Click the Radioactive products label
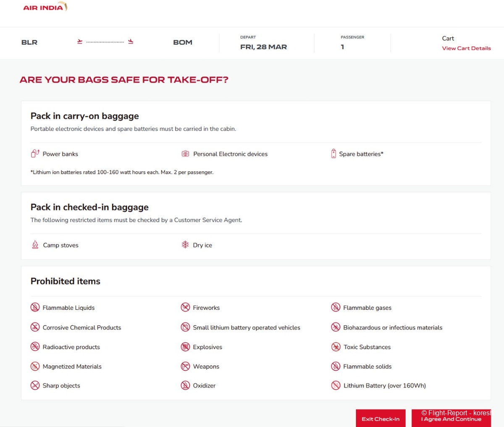The height and width of the screenshot is (427, 504). coord(71,347)
